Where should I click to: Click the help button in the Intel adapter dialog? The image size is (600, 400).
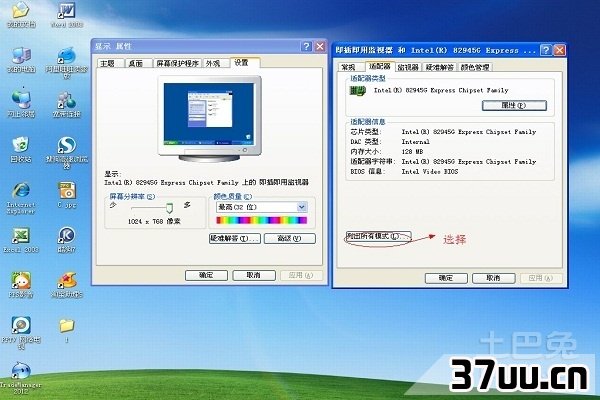546,50
